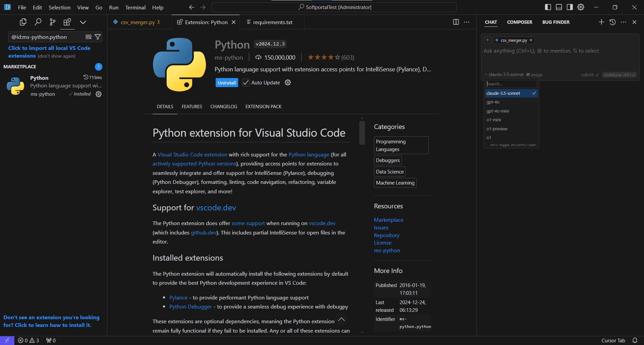Click the model search input field
The height and width of the screenshot is (345, 644).
(511, 84)
